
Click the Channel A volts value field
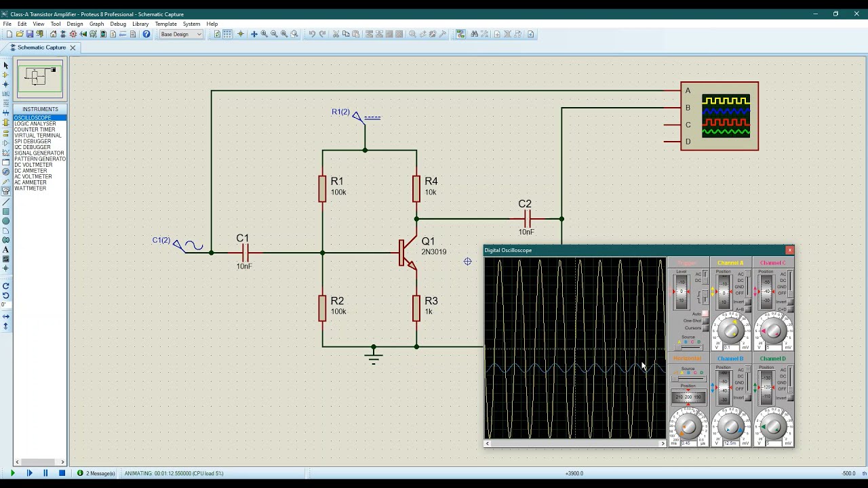coord(731,348)
